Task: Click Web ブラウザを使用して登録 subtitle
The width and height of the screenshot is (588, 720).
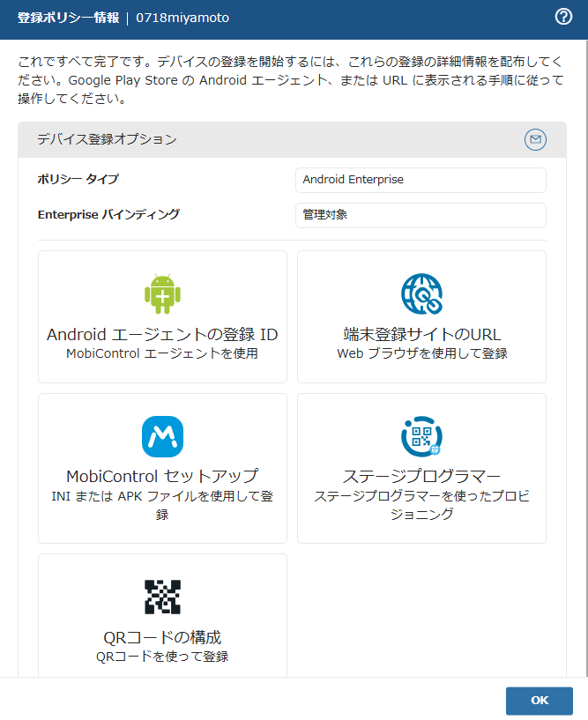Action: (x=421, y=353)
